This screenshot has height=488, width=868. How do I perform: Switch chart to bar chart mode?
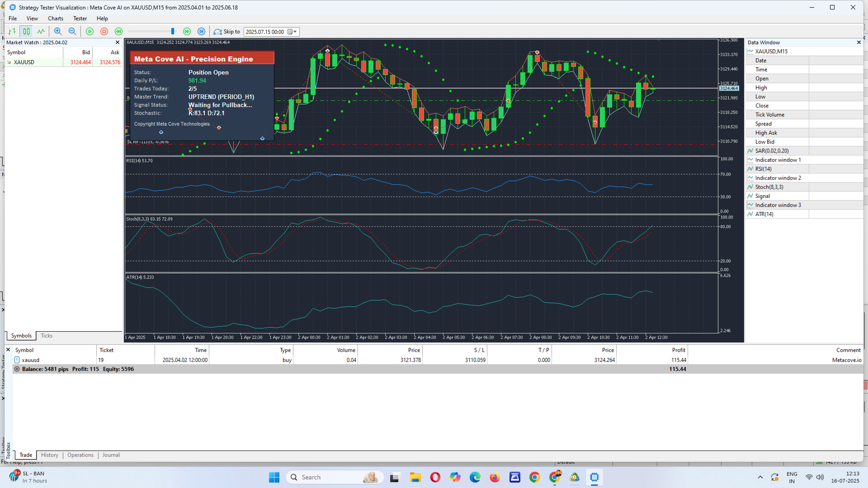[12, 32]
